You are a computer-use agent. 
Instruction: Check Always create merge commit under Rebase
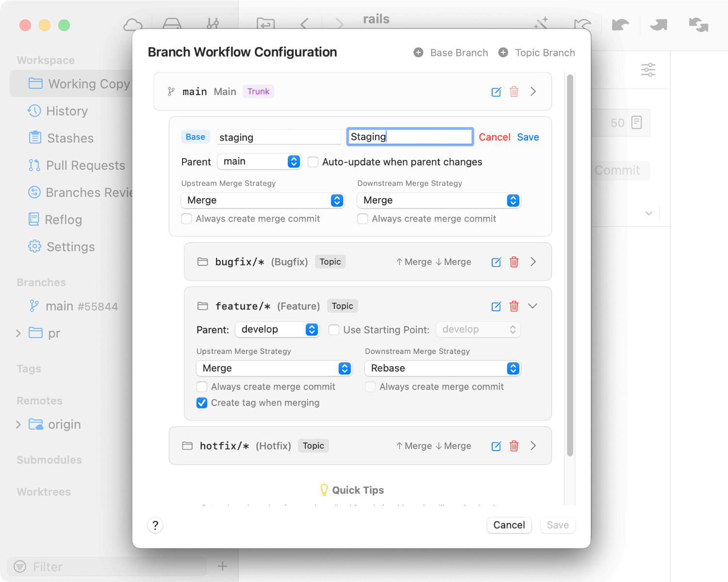(370, 387)
